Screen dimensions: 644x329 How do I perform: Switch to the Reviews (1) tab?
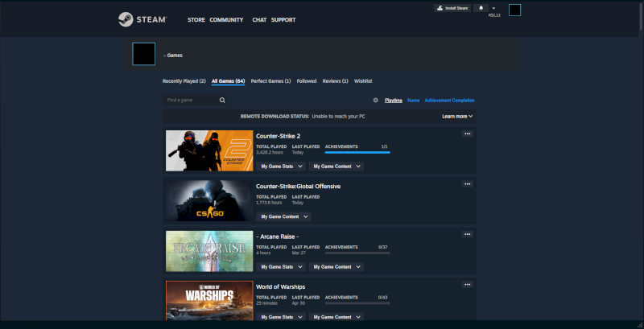click(335, 81)
